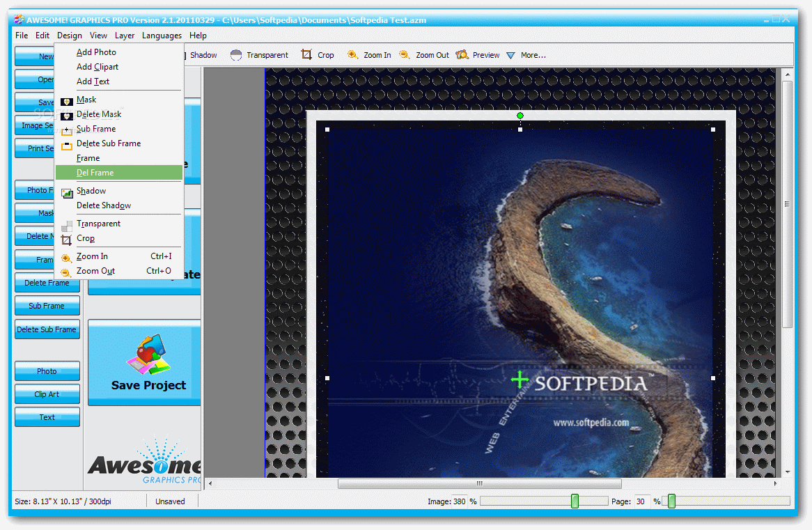Click the Zoom In icon in Design menu
Viewport: 812px width, 530px height.
point(66,258)
